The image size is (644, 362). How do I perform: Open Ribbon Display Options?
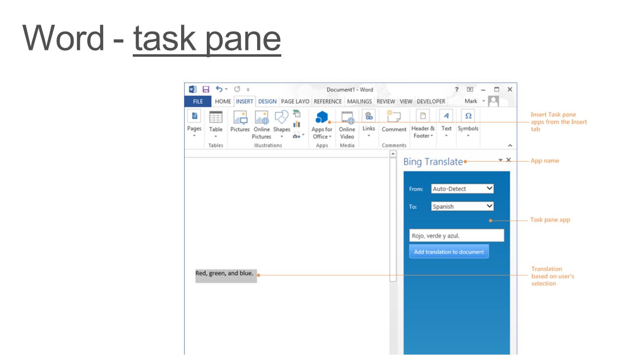tap(470, 89)
